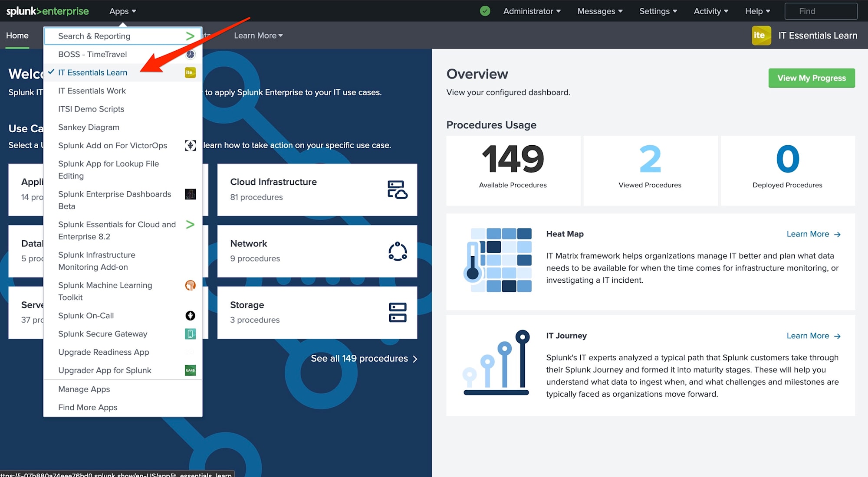Click the 2 Viewed Procedures tile
The height and width of the screenshot is (477, 868).
pyautogui.click(x=650, y=170)
